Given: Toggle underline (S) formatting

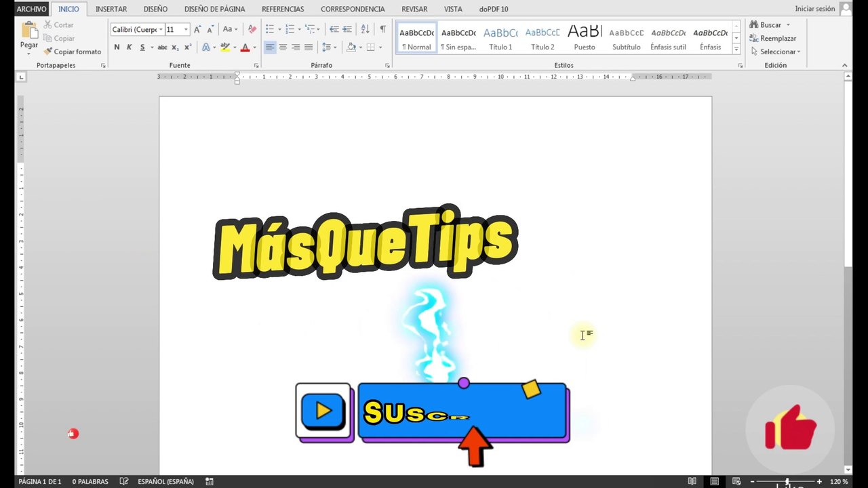Looking at the screenshot, I should [142, 47].
